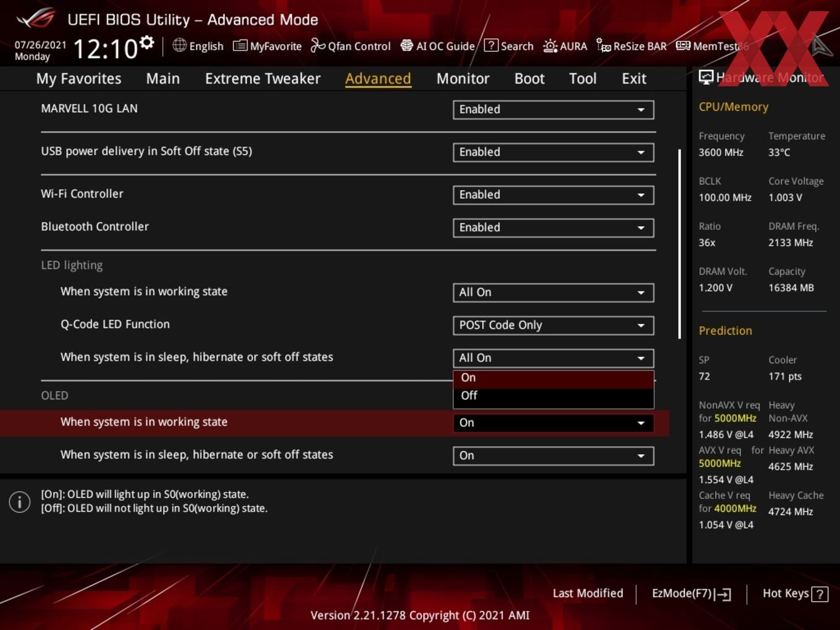Click the 2133 MHz DRAM frequency value
Viewport: 840px width, 630px height.
tap(791, 243)
